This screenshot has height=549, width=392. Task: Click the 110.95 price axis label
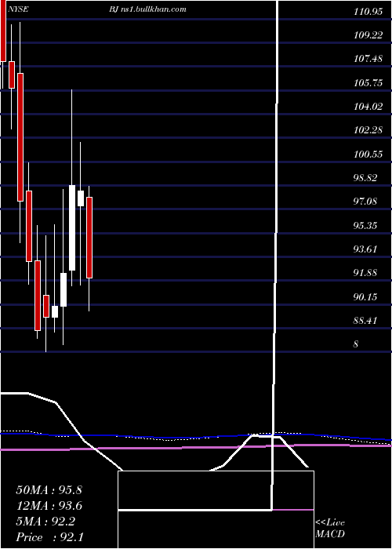(368, 12)
